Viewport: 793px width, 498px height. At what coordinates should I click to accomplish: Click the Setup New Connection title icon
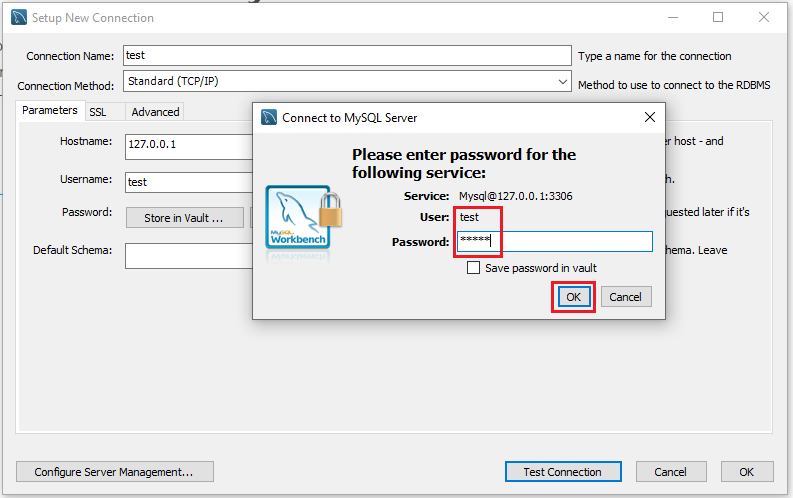pyautogui.click(x=19, y=17)
